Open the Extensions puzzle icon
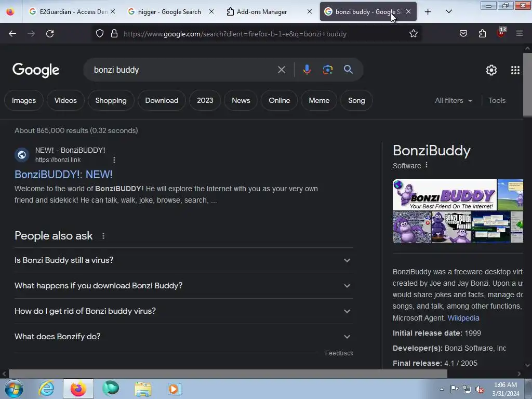The width and height of the screenshot is (532, 399). [x=482, y=34]
